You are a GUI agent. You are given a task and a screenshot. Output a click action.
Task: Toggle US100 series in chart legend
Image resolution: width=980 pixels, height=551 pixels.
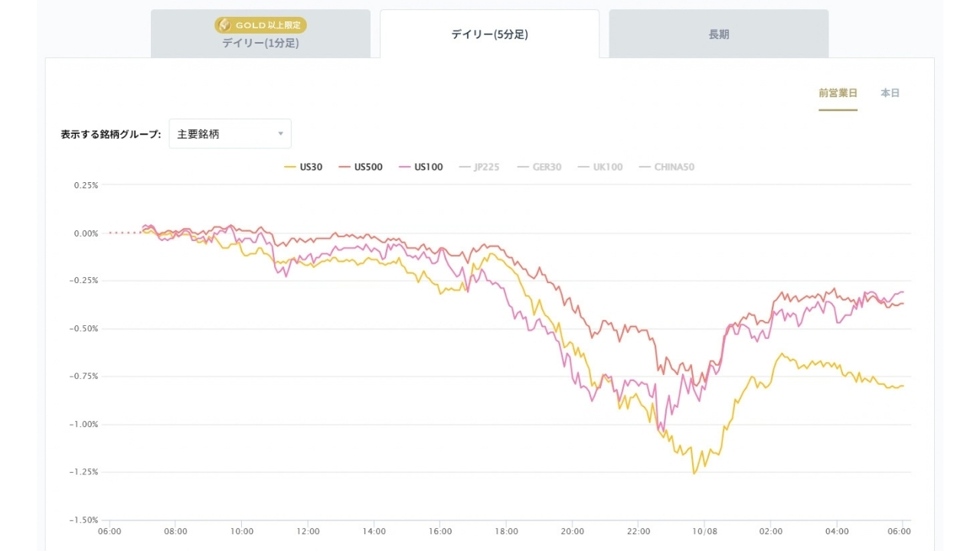point(420,167)
